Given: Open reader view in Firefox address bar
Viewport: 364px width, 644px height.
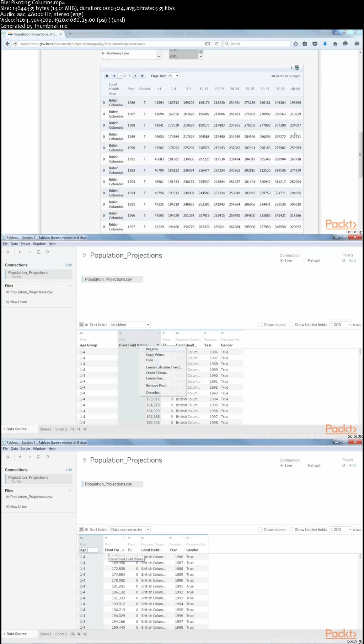Looking at the screenshot, I should 208,44.
